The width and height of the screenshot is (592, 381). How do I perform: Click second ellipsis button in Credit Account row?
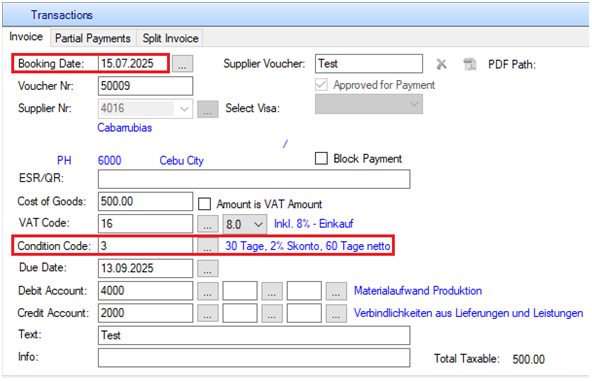(272, 313)
